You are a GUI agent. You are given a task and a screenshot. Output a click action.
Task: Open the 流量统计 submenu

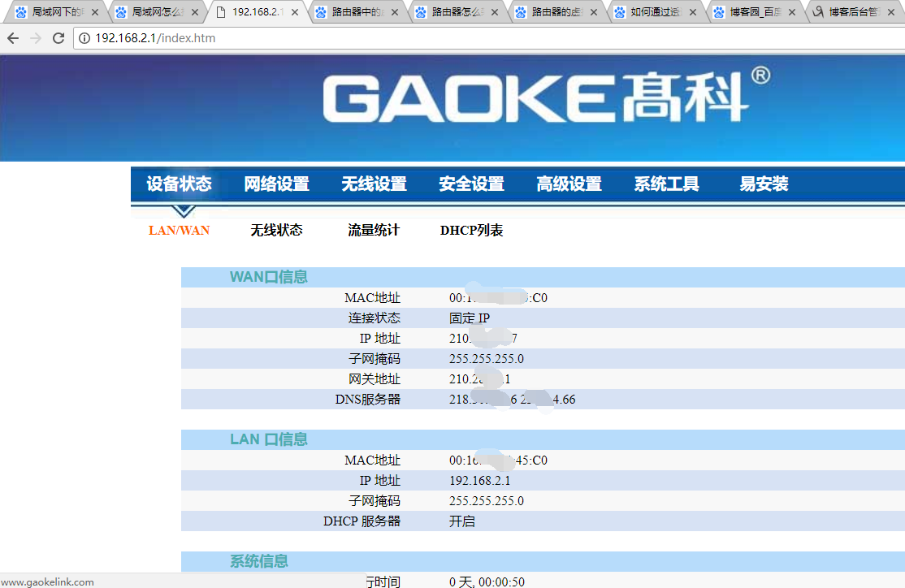(374, 230)
